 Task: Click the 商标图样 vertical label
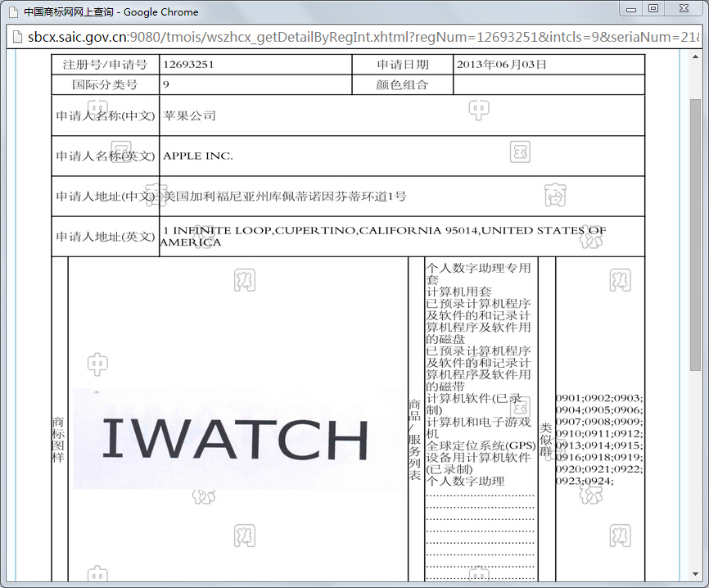point(58,440)
